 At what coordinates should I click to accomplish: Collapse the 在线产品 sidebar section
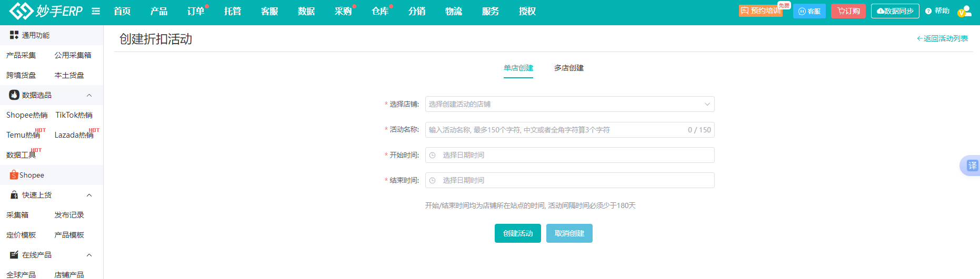pyautogui.click(x=89, y=255)
